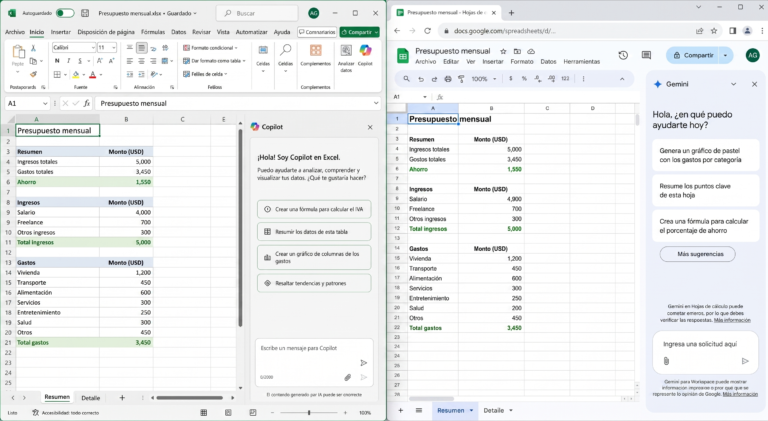Click the paint format icon in Google Sheets
Image resolution: width=768 pixels, height=421 pixels.
[461, 79]
